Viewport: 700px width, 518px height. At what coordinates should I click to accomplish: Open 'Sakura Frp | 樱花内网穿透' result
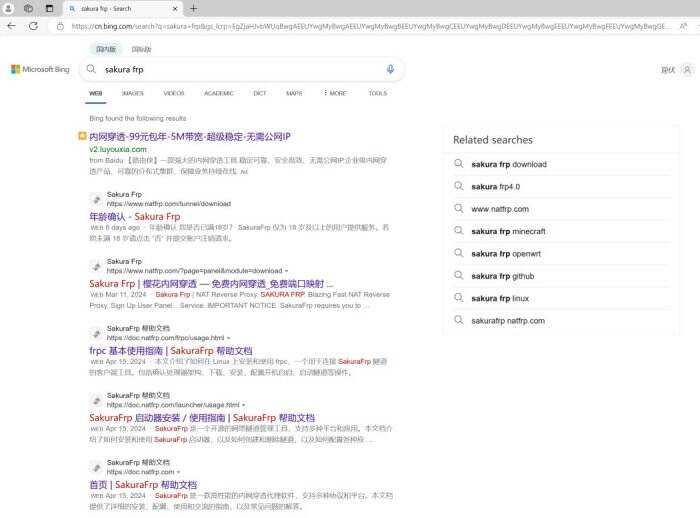[x=211, y=284]
